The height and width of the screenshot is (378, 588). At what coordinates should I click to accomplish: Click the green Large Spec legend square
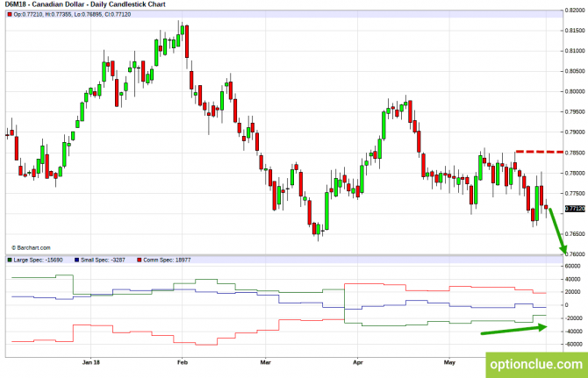[10, 260]
